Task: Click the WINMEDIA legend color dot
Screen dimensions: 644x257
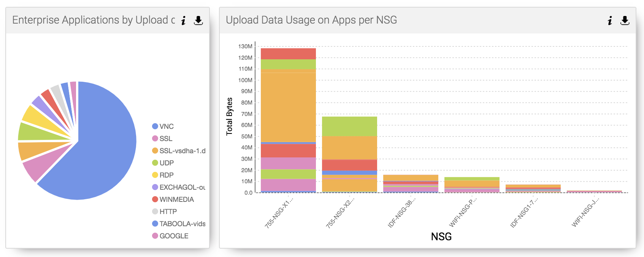Action: pyautogui.click(x=154, y=199)
